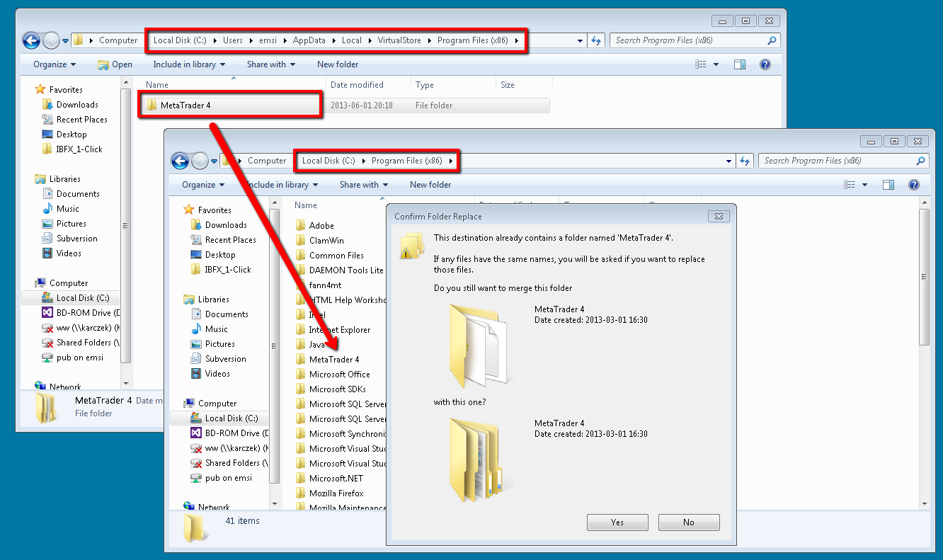The width and height of the screenshot is (943, 560).
Task: Toggle preview pane icon in front window
Action: pos(888,185)
